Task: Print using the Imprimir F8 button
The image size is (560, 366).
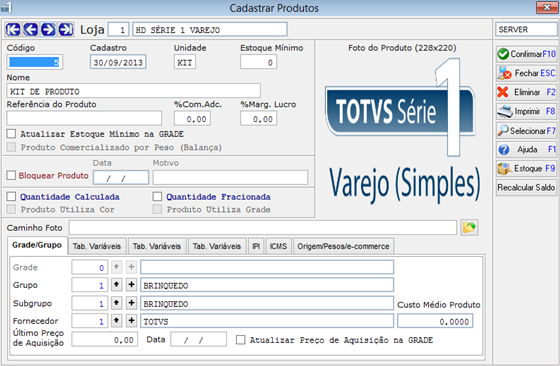Action: [526, 111]
